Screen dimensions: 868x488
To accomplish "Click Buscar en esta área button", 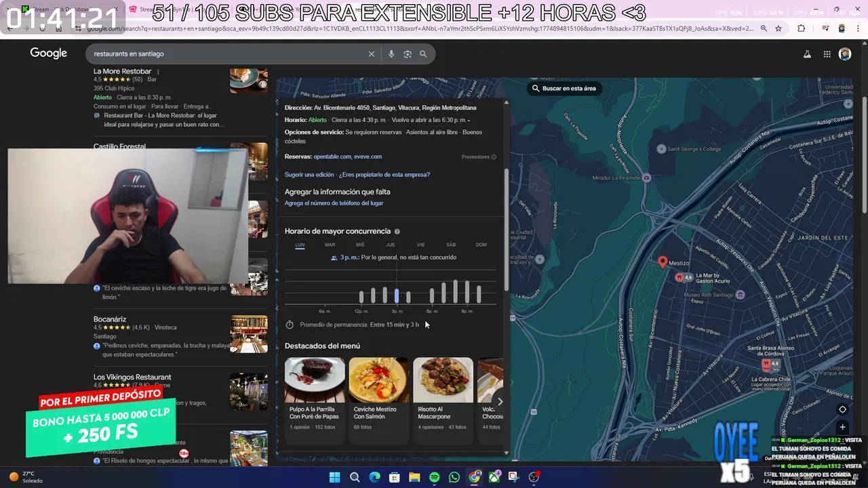I will (x=564, y=88).
